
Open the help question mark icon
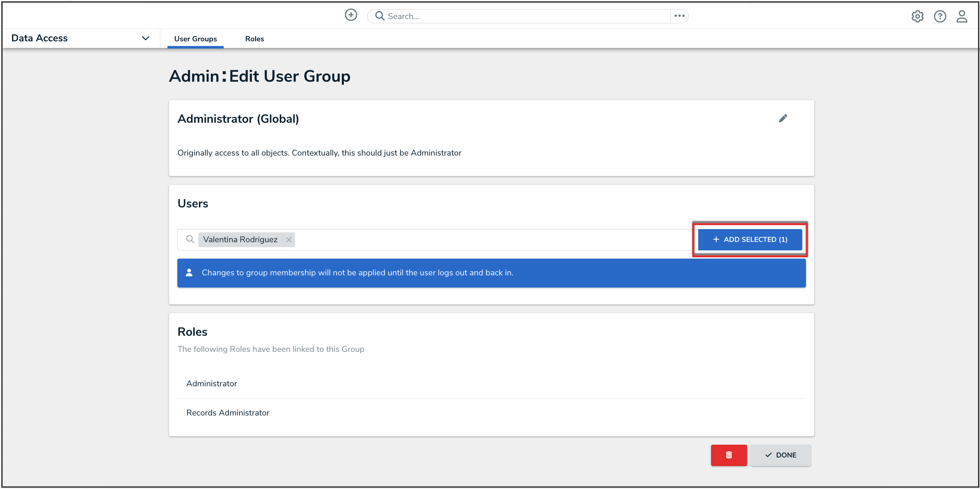(940, 16)
